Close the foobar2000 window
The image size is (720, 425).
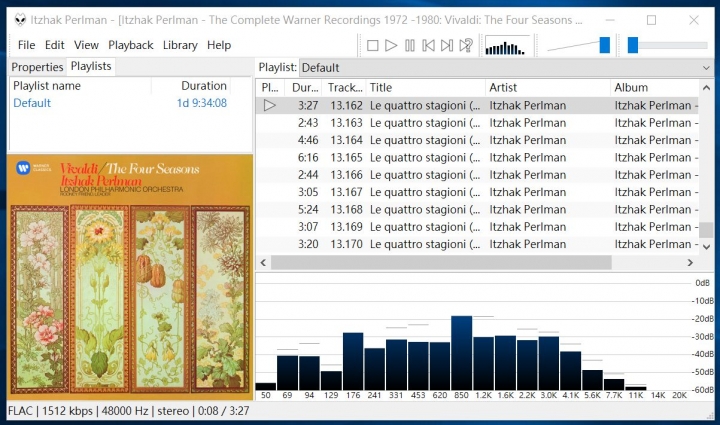coord(693,20)
